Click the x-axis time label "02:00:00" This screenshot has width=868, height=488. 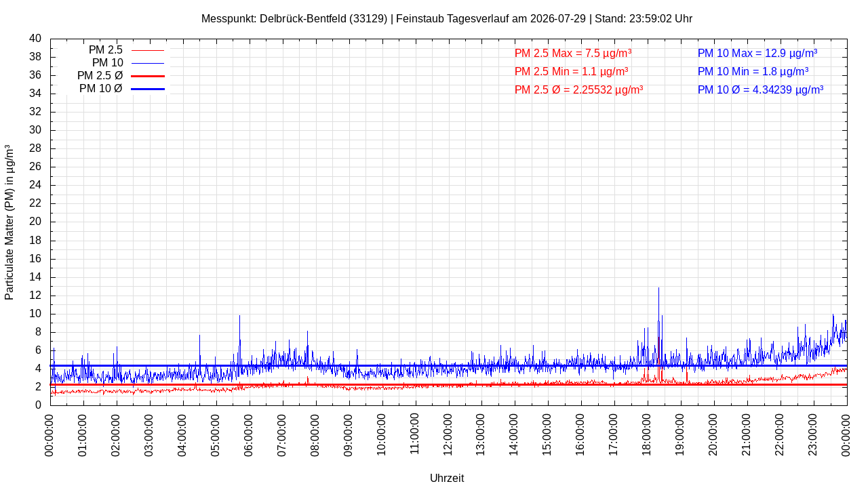(117, 434)
